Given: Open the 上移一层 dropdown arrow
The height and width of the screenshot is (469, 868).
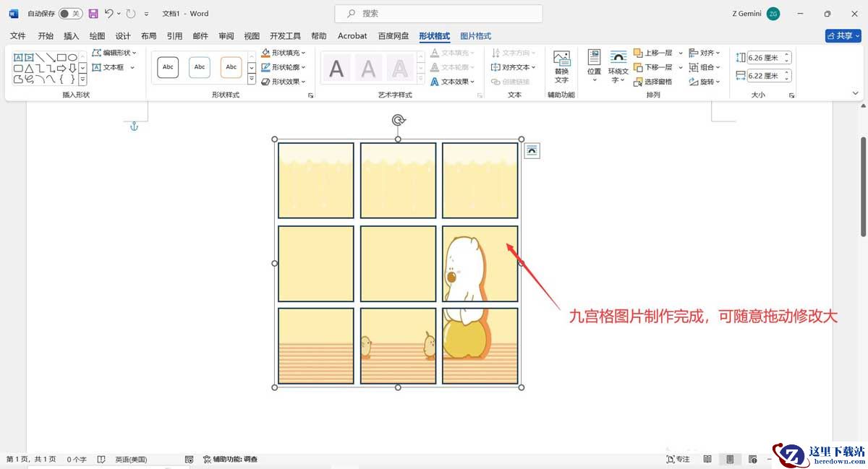Looking at the screenshot, I should tap(681, 53).
